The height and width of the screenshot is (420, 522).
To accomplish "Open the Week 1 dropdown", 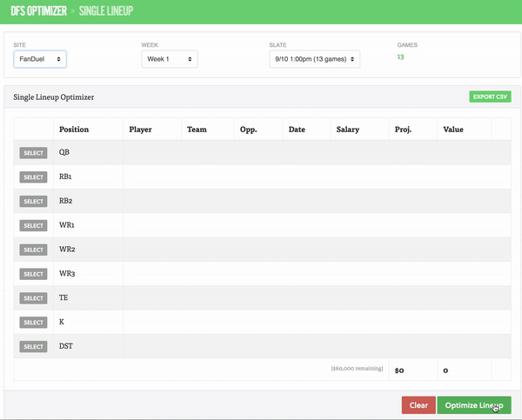I will [x=170, y=59].
